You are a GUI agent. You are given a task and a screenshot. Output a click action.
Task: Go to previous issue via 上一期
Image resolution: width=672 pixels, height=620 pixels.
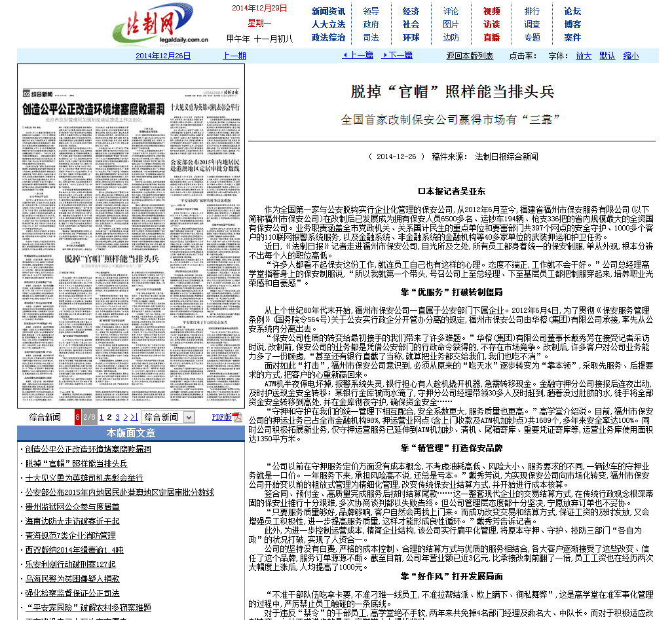click(234, 56)
